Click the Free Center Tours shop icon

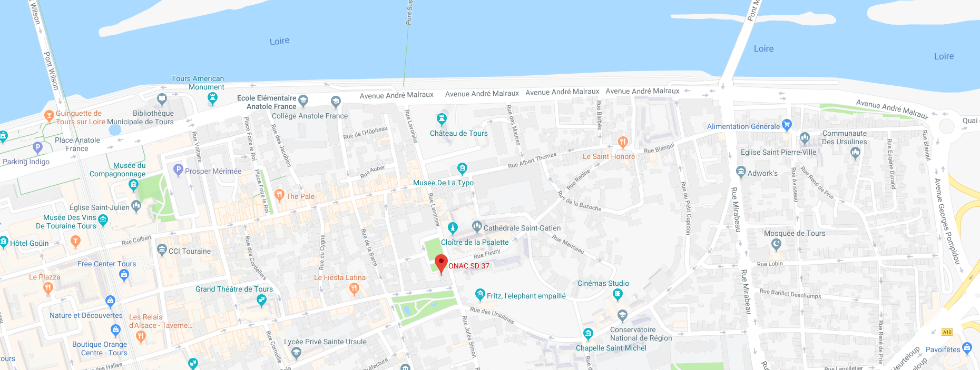pos(124,274)
